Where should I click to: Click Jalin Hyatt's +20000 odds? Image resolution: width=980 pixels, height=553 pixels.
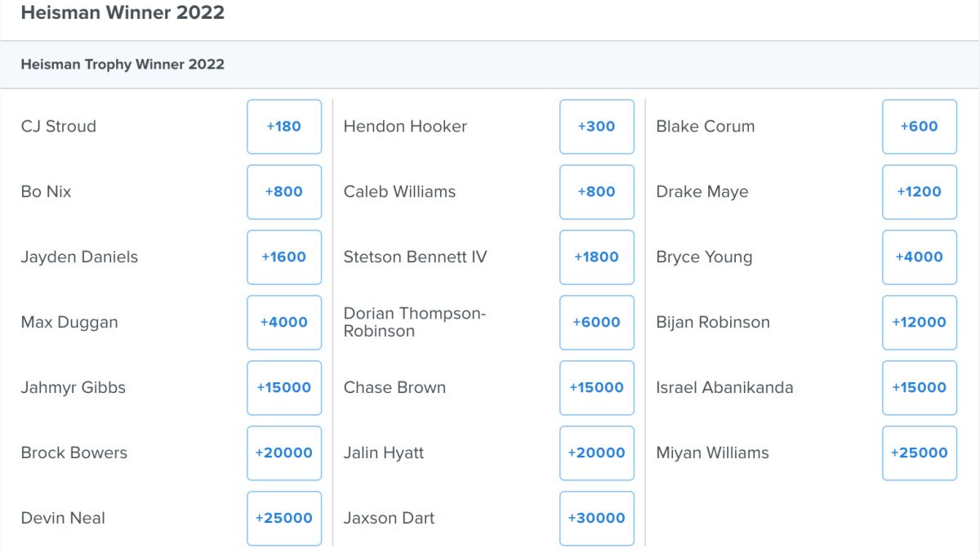(x=596, y=453)
